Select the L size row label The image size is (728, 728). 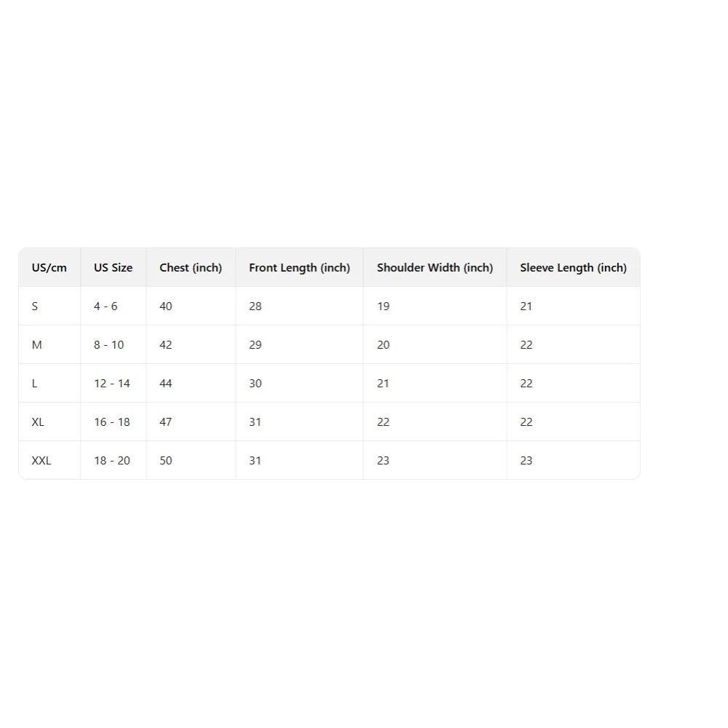(x=35, y=384)
